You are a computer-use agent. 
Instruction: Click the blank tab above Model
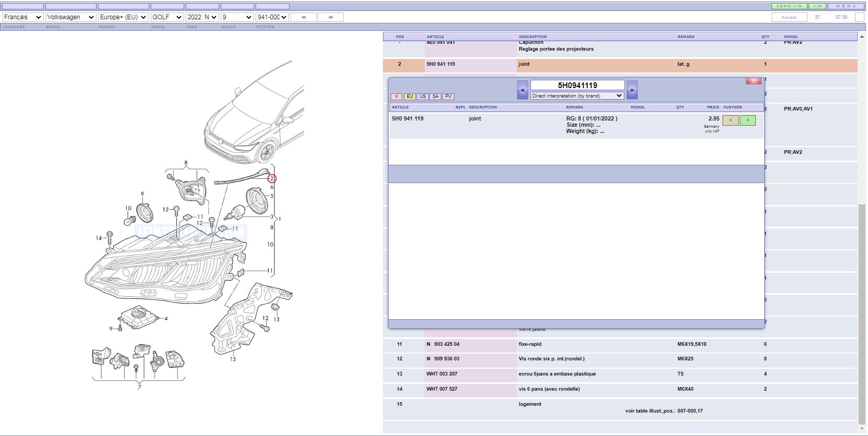(x=167, y=6)
